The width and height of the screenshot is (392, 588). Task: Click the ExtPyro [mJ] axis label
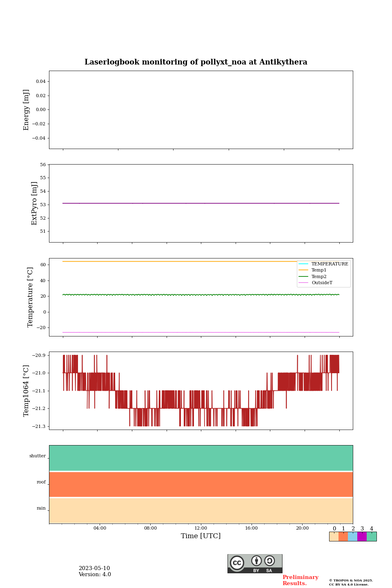[34, 203]
